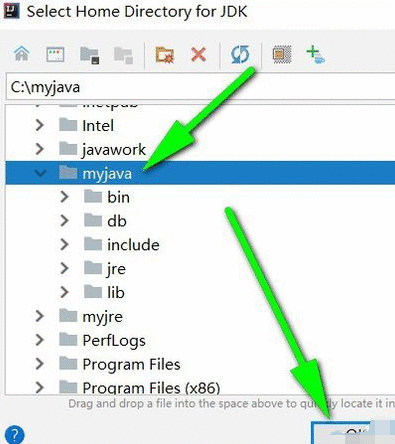This screenshot has height=444, width=395.
Task: Select the myjava folder row
Action: [200, 173]
